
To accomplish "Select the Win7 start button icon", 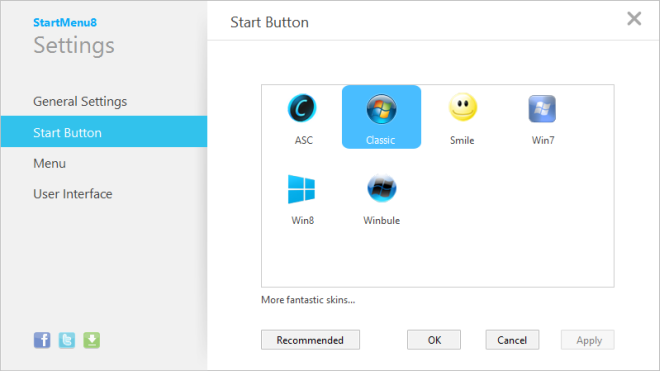I will [542, 118].
